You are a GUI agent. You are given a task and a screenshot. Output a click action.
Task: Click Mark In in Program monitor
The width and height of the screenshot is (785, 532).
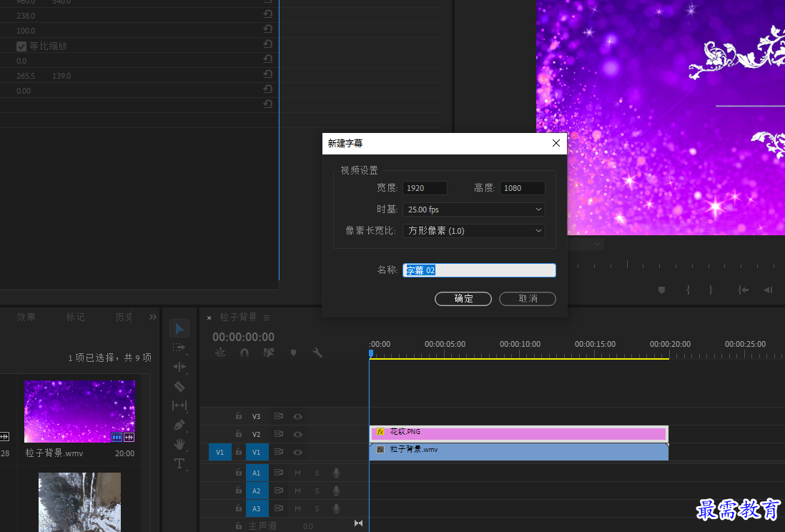tap(688, 290)
